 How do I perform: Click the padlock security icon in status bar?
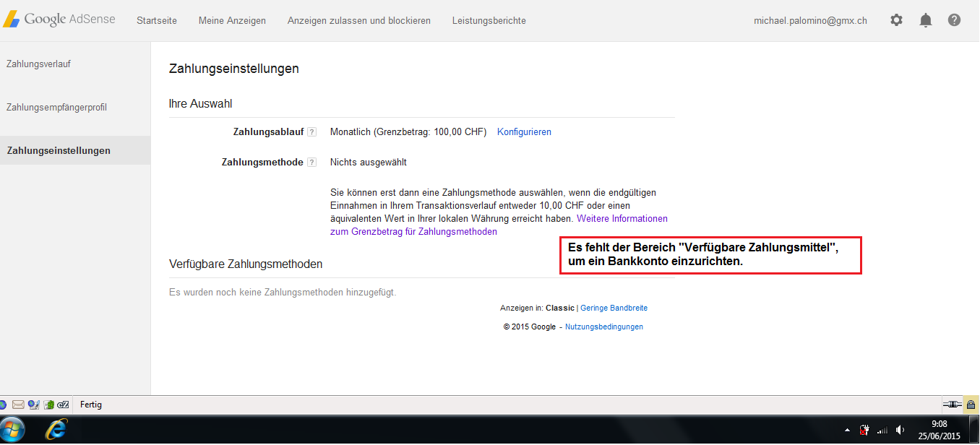pos(971,405)
